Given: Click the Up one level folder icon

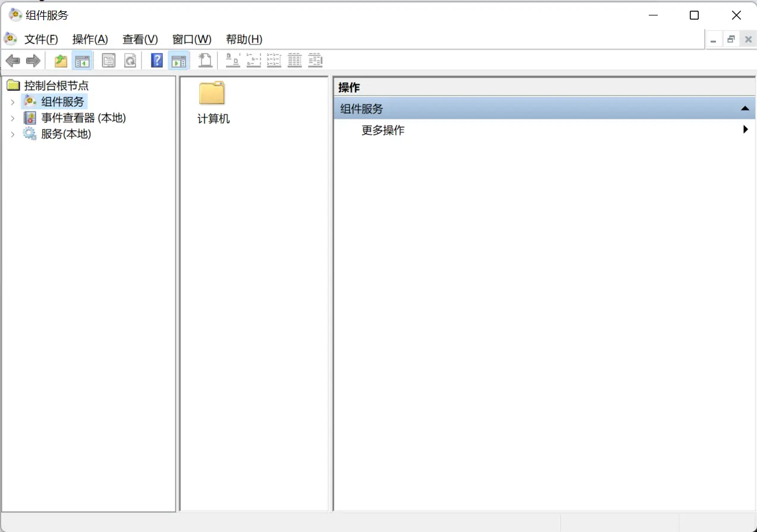Looking at the screenshot, I should pyautogui.click(x=61, y=61).
